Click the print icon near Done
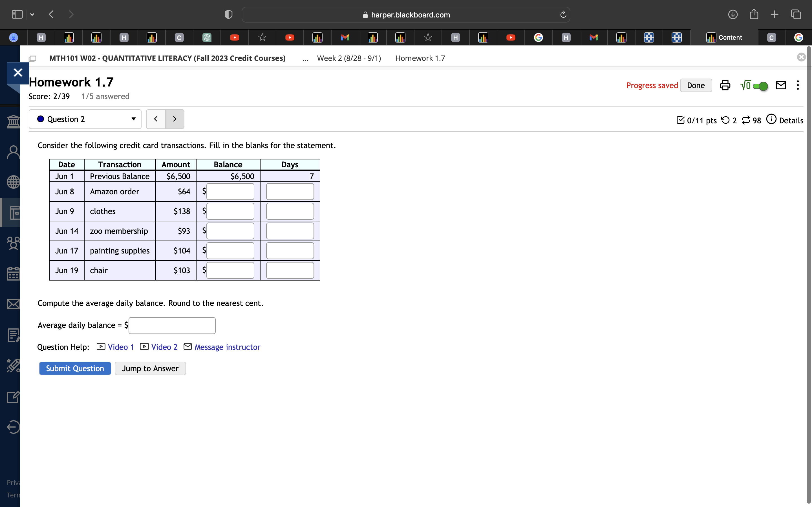 (x=725, y=85)
